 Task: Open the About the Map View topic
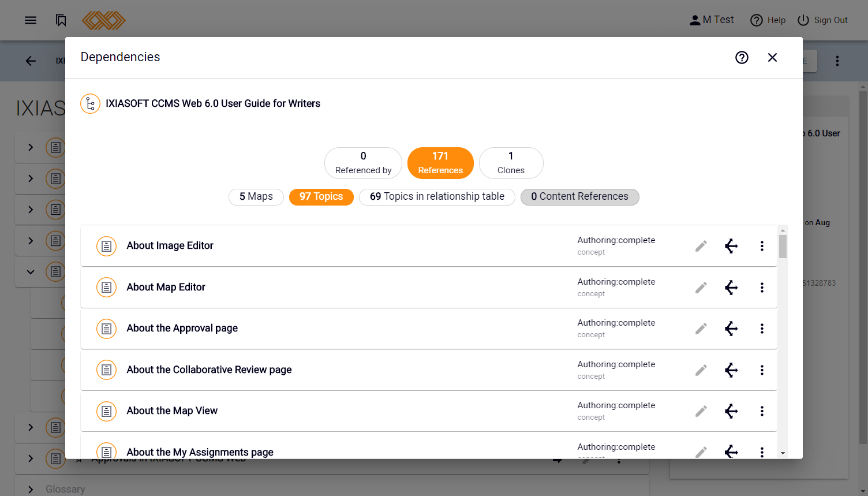pos(172,411)
